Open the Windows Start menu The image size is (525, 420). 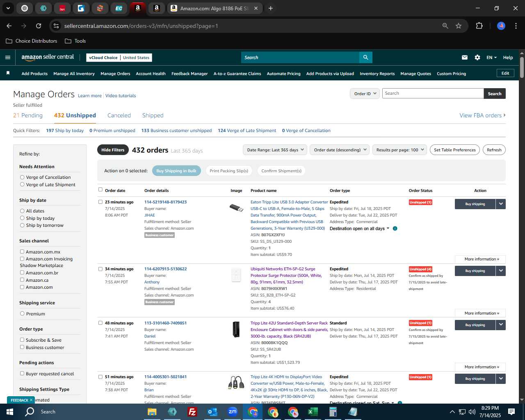click(x=10, y=412)
